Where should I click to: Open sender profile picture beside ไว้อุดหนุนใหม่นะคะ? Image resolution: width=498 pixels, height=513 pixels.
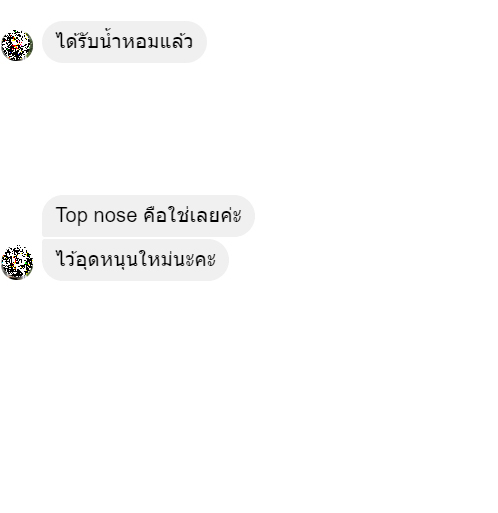coord(17,262)
